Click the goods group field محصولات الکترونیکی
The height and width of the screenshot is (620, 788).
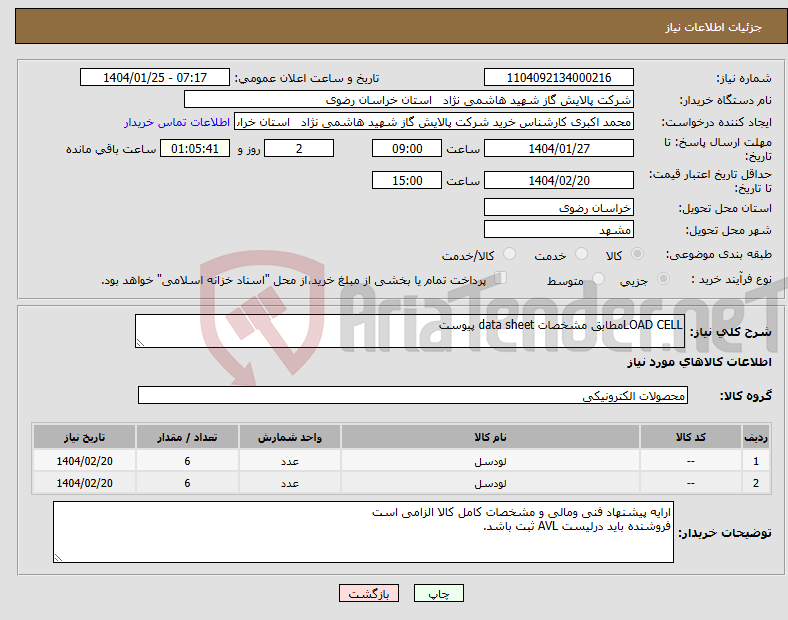click(x=413, y=395)
